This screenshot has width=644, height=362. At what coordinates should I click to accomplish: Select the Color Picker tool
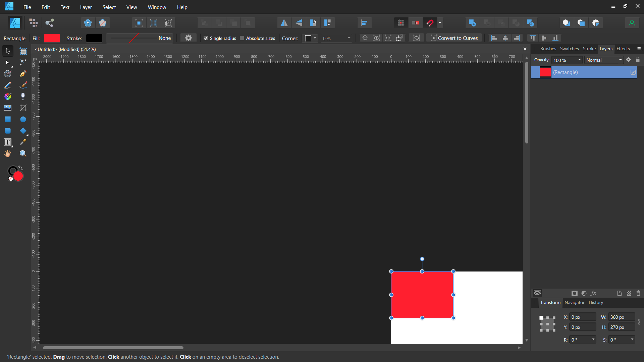click(23, 142)
